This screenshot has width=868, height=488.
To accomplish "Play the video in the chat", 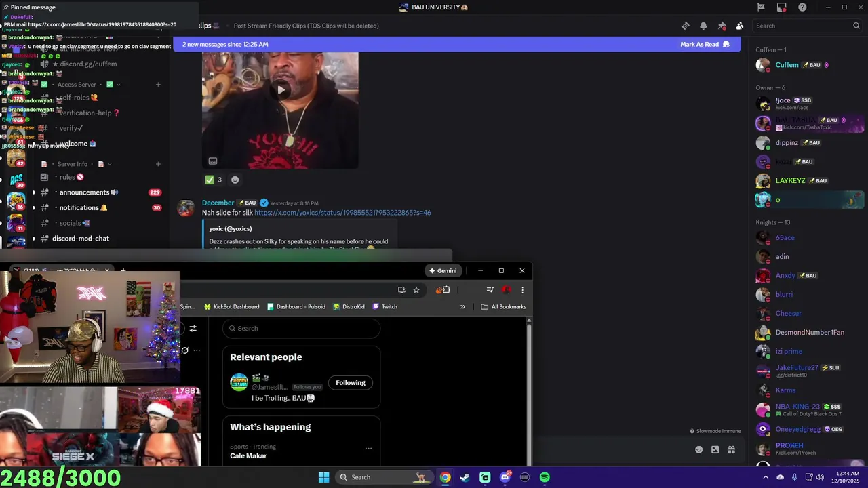I will click(281, 89).
